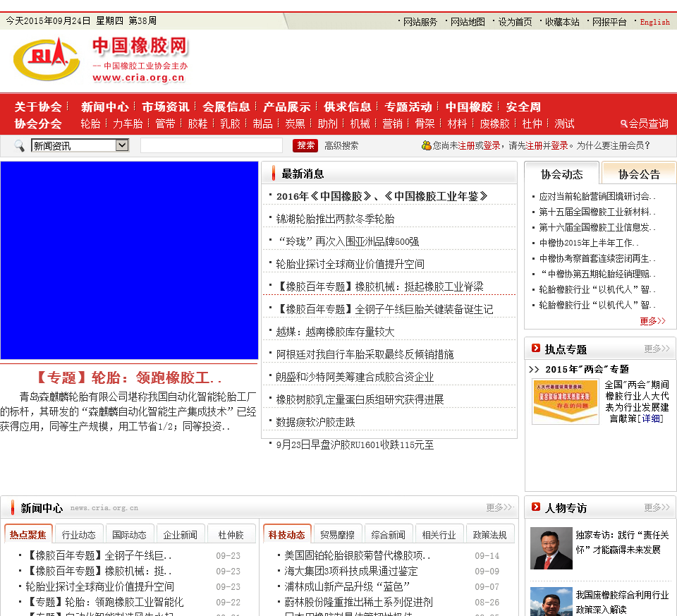Open 2016年《中国橡胶》 headline link
The image size is (677, 616).
pos(382,196)
